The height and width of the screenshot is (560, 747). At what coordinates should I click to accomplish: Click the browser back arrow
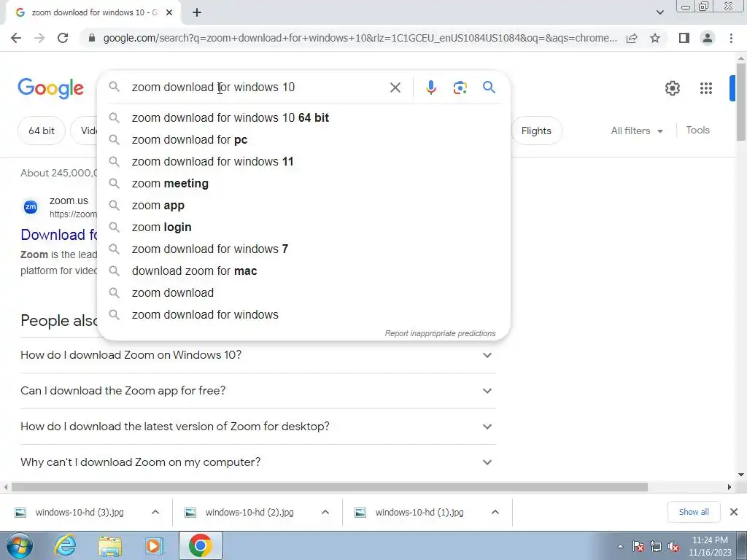coord(16,38)
